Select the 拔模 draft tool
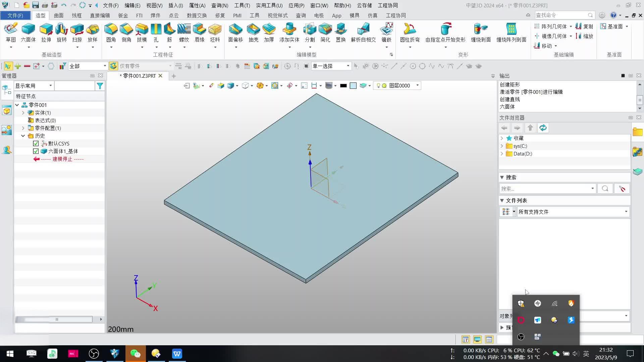 (x=142, y=33)
